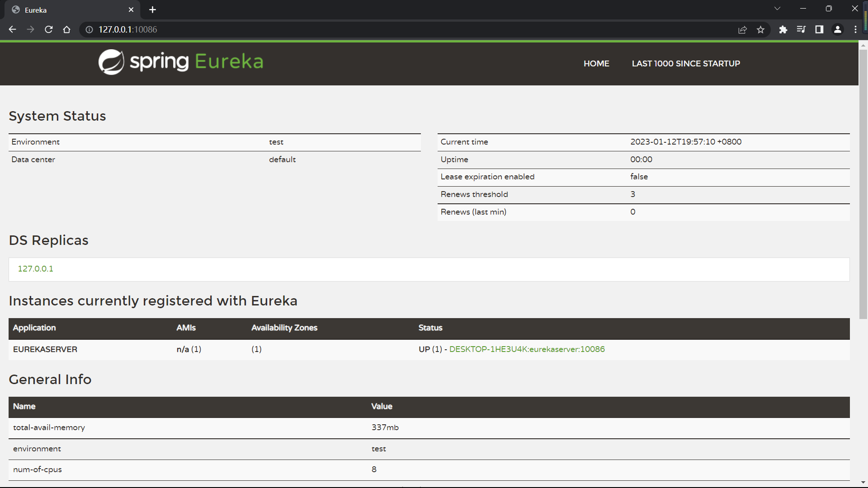This screenshot has width=868, height=488.
Task: Share this page icon
Action: point(742,29)
